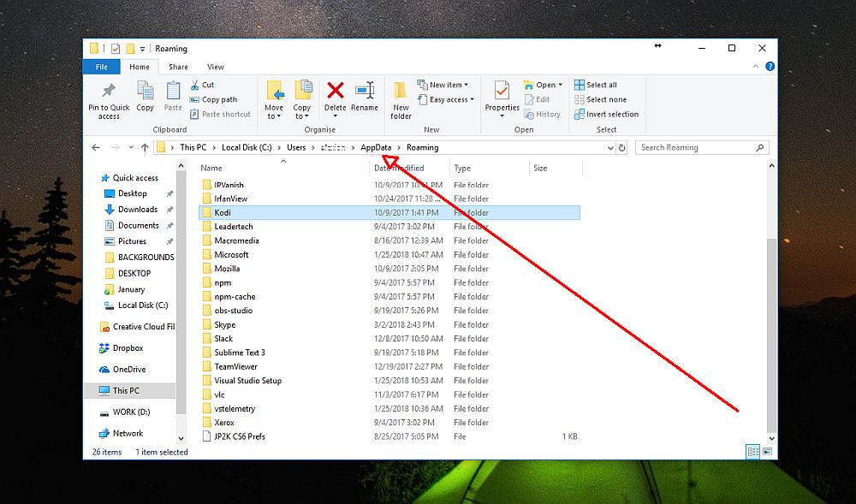Click the Search Roaming magnifier icon
856x504 pixels.
[759, 148]
